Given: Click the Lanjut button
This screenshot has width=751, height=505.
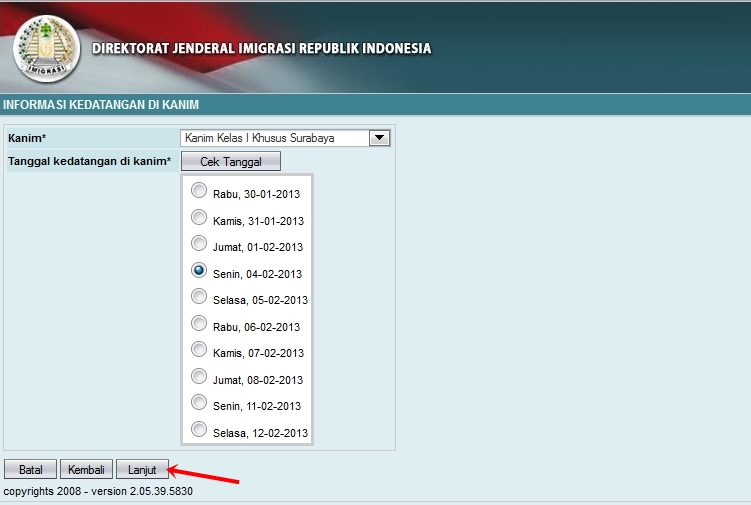Looking at the screenshot, I should tap(142, 470).
